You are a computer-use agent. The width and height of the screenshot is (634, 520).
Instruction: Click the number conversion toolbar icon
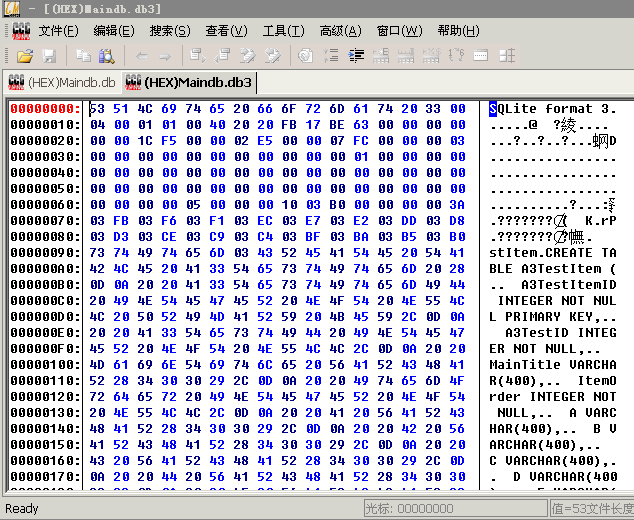coord(456,56)
